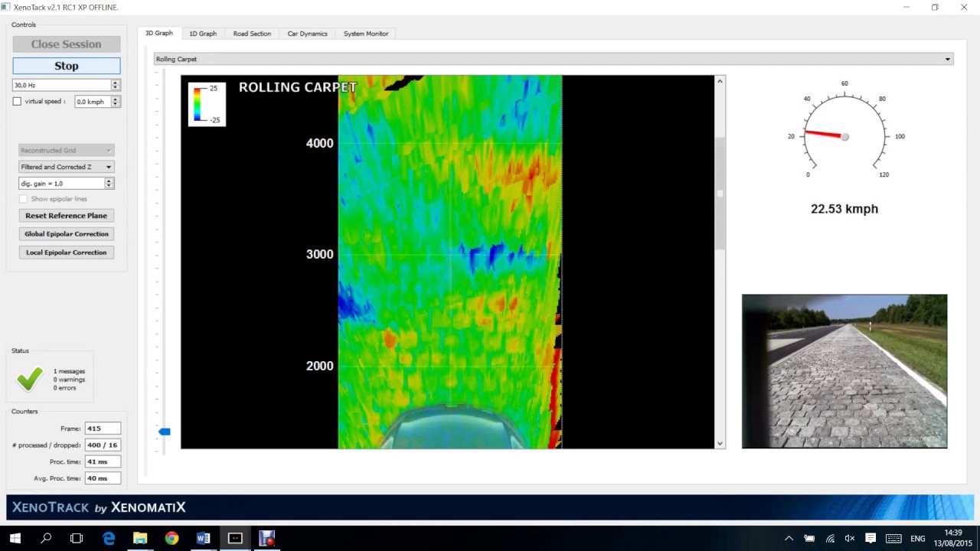Open the Road Section tab
Image resolution: width=980 pixels, height=551 pixels.
[252, 34]
